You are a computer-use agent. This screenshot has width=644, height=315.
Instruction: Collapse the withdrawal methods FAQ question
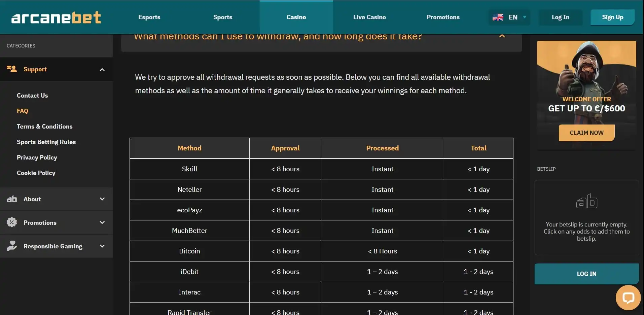(x=502, y=36)
